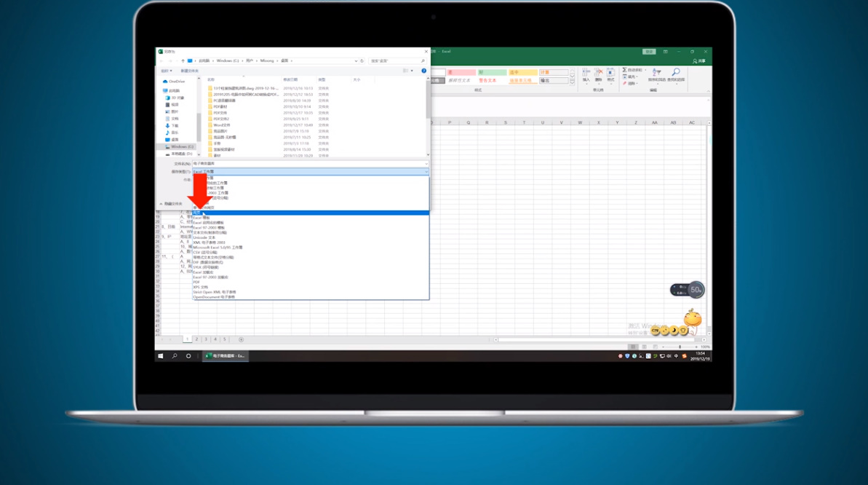Viewport: 868px width, 485px height.
Task: Click the 填充 fill icon in Excel ribbon
Action: (x=624, y=77)
